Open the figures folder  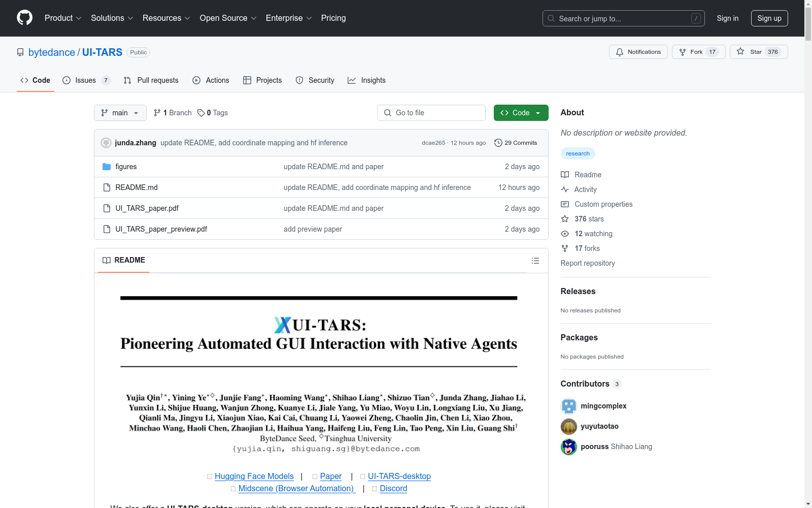coord(126,167)
